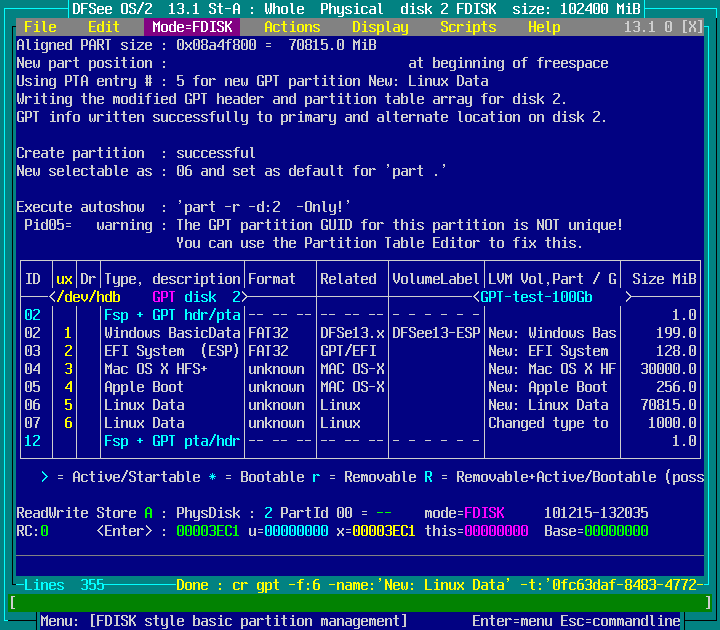Click the Fsp + GPT hdr/pta row

point(172,314)
